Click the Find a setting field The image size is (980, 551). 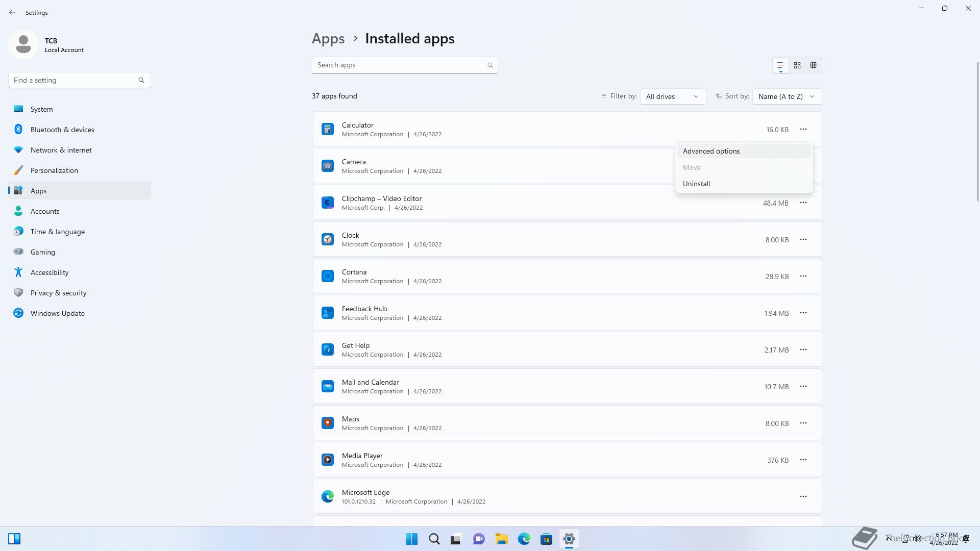click(74, 80)
